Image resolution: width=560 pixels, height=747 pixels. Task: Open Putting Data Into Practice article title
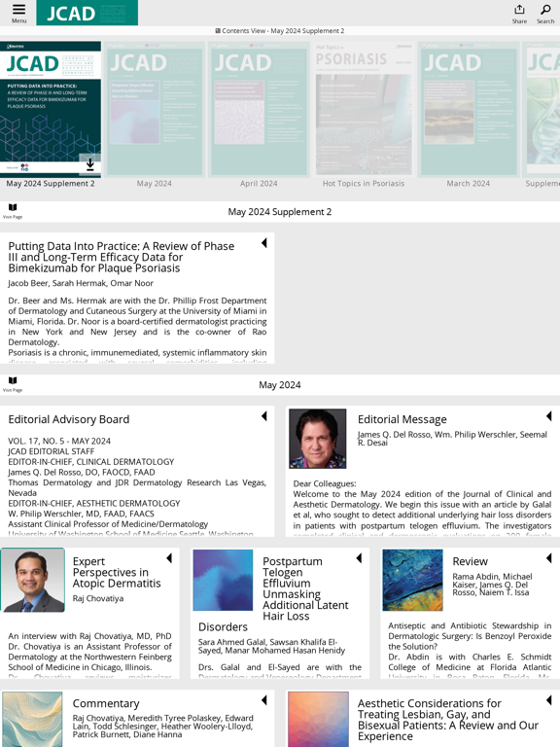click(122, 257)
